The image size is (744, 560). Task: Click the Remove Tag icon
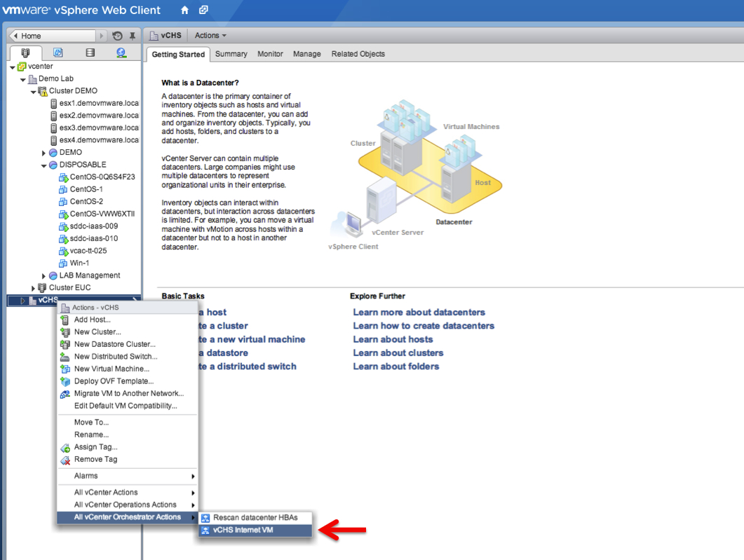(x=65, y=460)
